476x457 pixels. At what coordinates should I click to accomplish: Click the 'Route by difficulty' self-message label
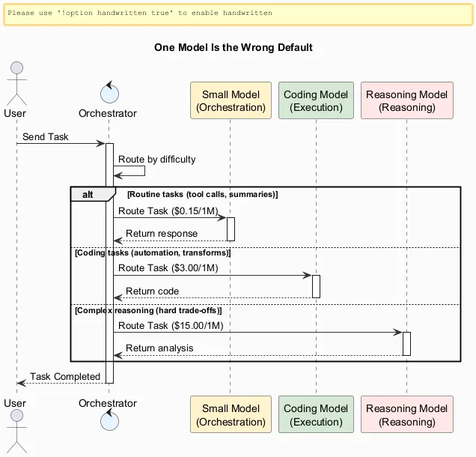click(x=156, y=160)
